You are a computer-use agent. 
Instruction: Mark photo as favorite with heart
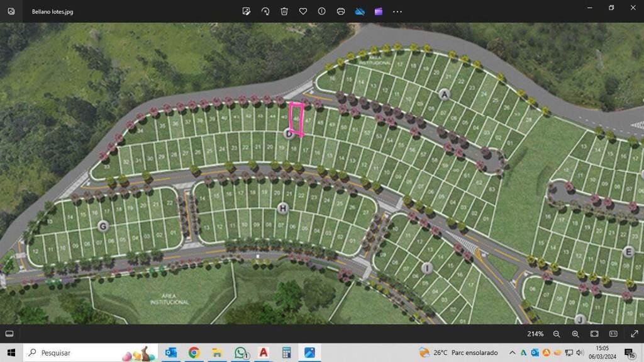coord(303,11)
